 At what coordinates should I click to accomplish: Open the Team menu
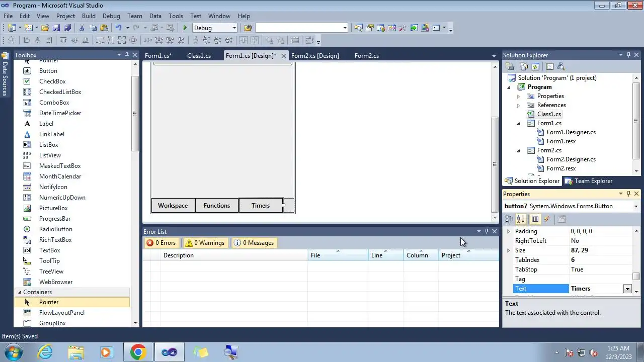(134, 16)
